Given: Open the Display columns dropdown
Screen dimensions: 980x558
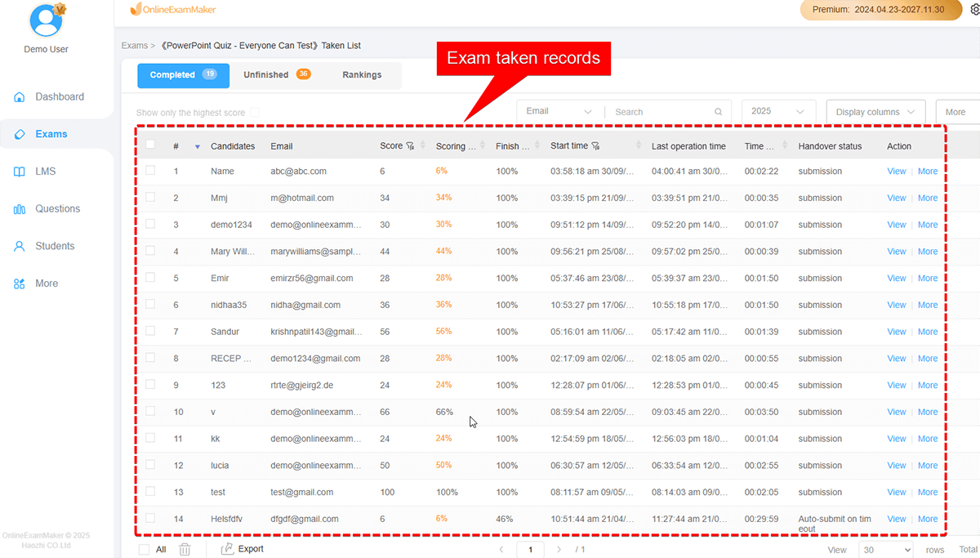Looking at the screenshot, I should click(x=875, y=112).
